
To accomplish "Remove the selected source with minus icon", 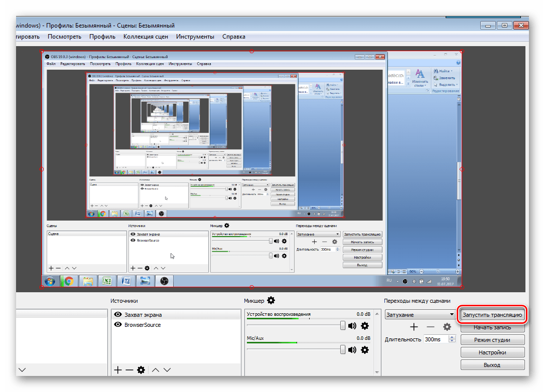I will point(129,370).
